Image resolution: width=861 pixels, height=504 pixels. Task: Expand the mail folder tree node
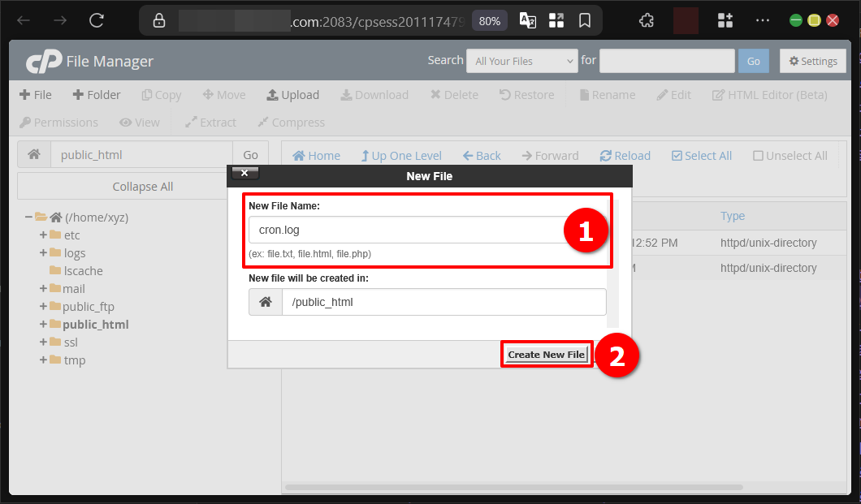tap(43, 289)
